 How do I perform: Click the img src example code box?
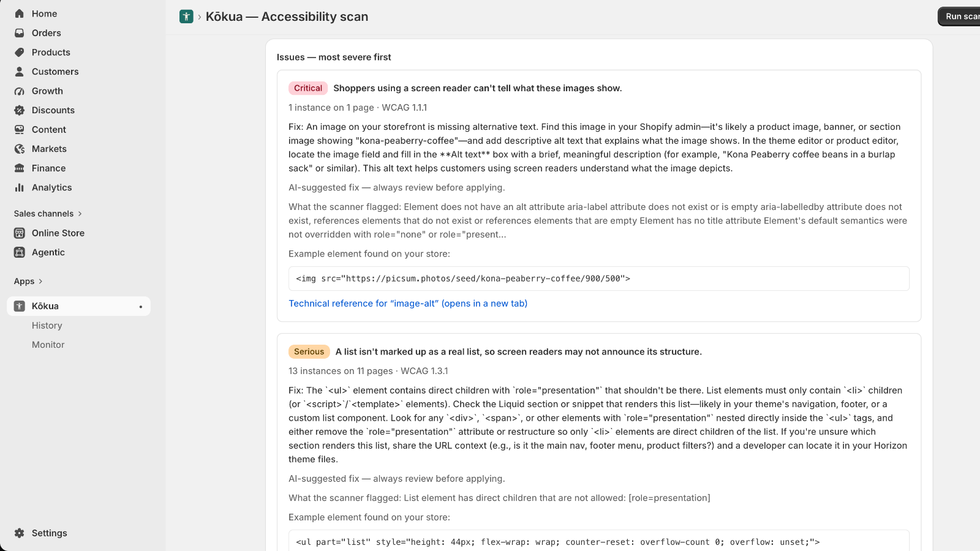click(599, 279)
